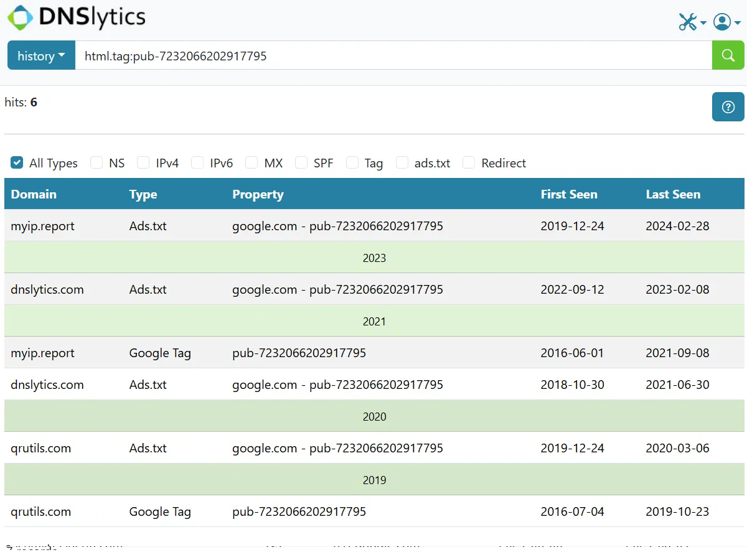Viewport: 747px width, 560px height.
Task: Select last seen date 2021-09-08
Action: coord(677,353)
